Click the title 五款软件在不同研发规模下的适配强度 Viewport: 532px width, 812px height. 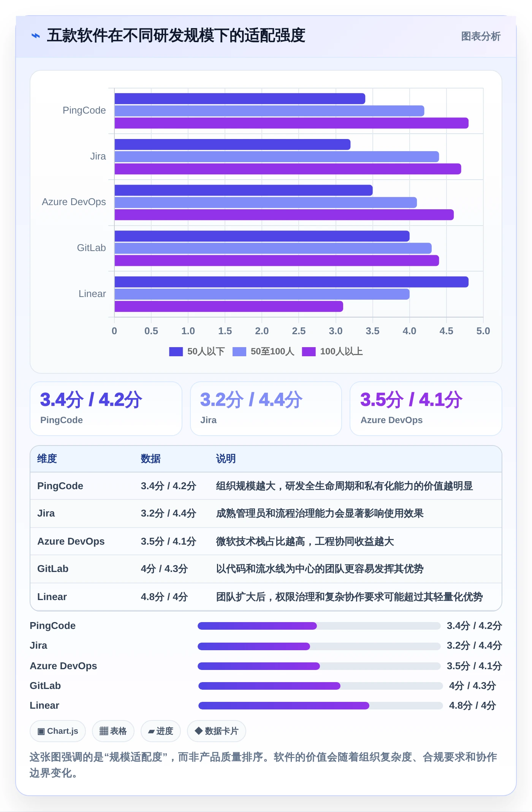coord(176,36)
